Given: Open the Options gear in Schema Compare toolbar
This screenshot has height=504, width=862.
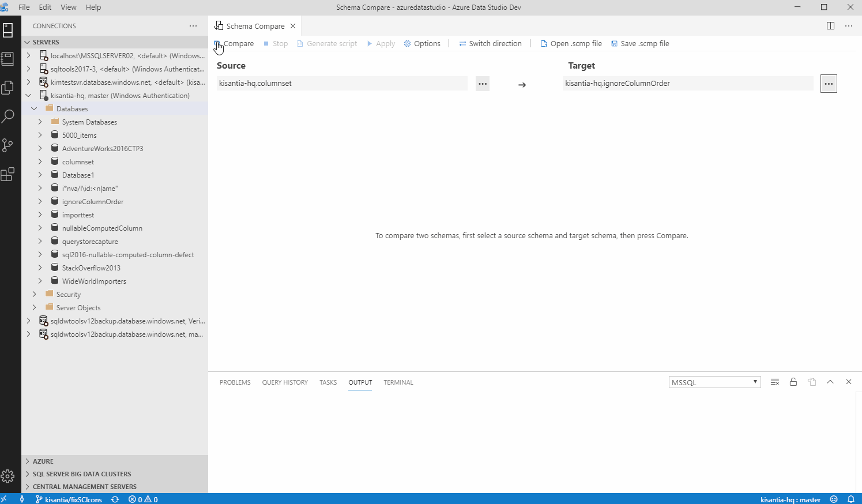Looking at the screenshot, I should (x=408, y=43).
